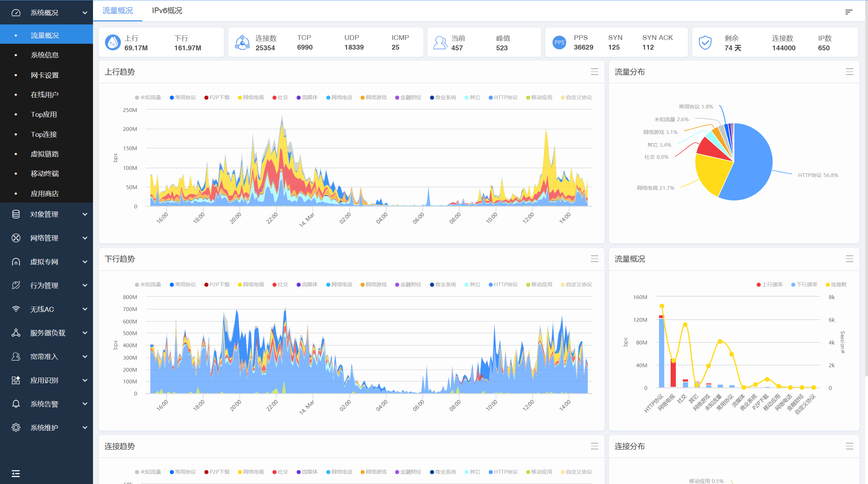Toggle 未知流量 legend in 上行趋势 chart

point(148,97)
